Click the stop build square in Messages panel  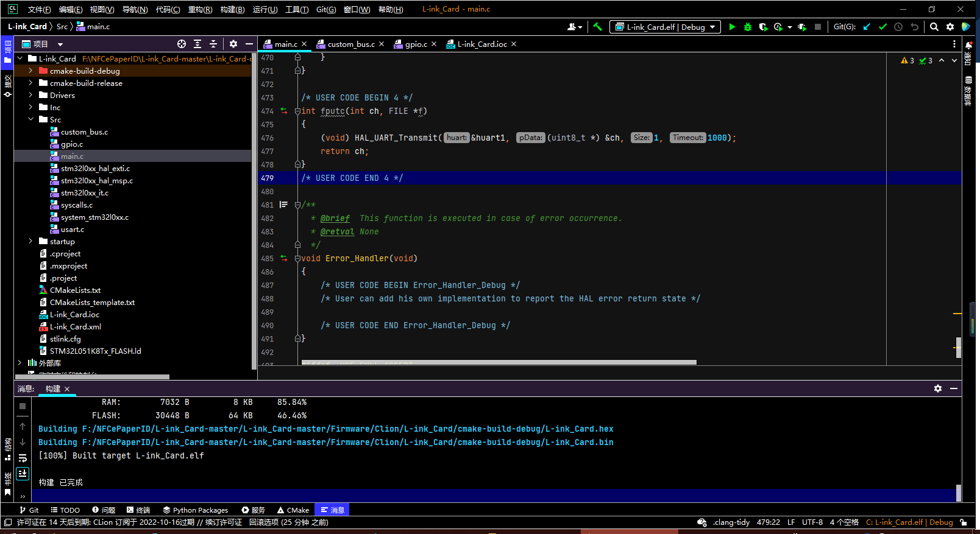23,406
